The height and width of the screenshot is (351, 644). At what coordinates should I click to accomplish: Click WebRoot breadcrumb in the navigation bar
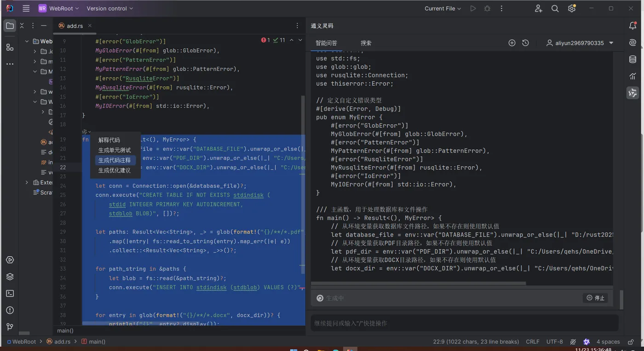21,342
